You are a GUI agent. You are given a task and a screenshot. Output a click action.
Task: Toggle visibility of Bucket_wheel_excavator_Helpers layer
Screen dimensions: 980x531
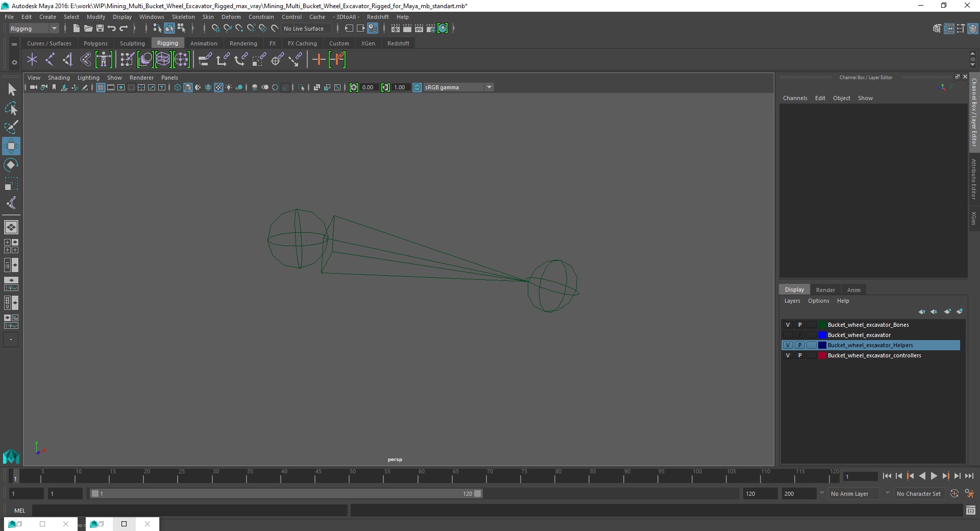click(788, 345)
